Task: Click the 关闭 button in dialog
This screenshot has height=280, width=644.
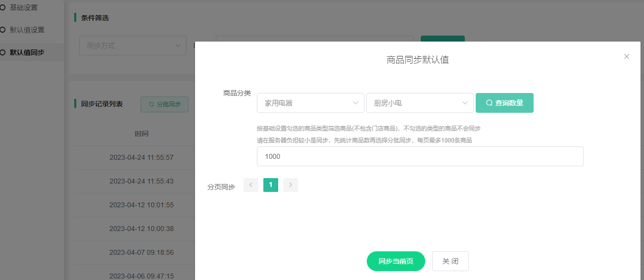Action: 450,261
